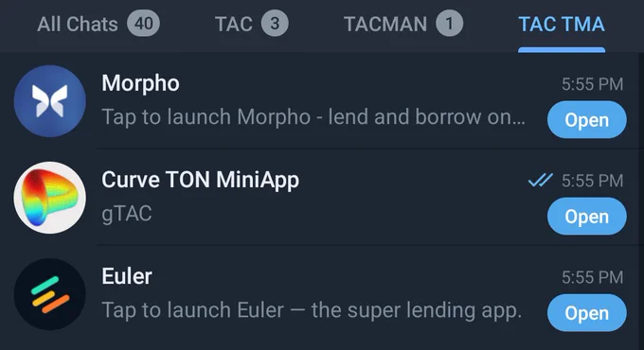The height and width of the screenshot is (350, 644).
Task: Open the Curve TON MiniApp button
Action: pyautogui.click(x=587, y=217)
